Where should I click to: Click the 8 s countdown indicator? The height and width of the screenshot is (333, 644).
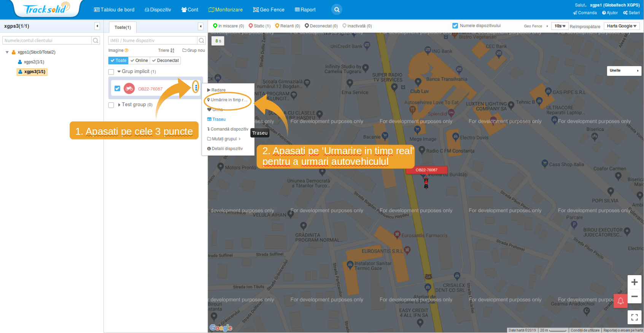pos(218,41)
